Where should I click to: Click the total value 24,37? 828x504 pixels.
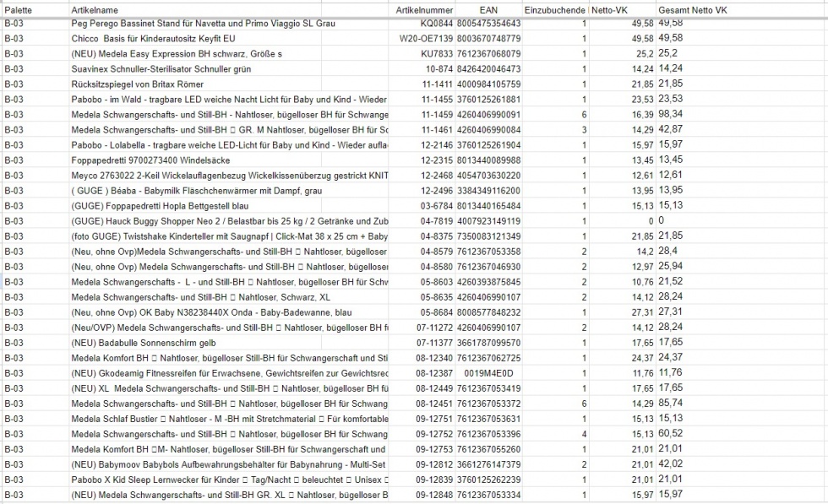(671, 358)
